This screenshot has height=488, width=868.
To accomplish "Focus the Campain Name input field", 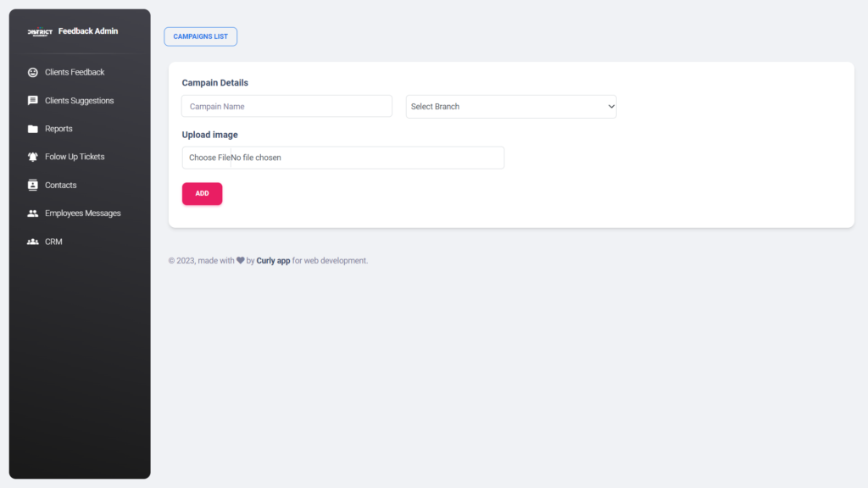I will [287, 107].
